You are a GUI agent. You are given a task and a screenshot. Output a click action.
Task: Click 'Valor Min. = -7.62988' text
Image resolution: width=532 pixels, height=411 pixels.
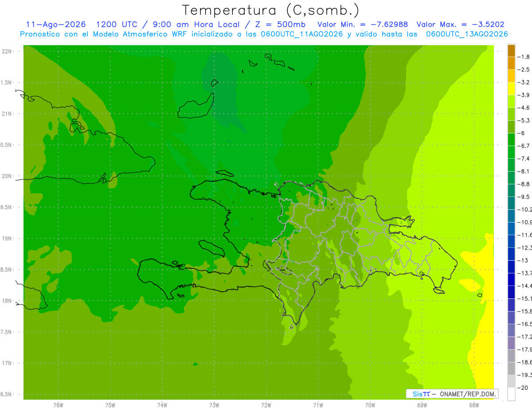point(363,24)
